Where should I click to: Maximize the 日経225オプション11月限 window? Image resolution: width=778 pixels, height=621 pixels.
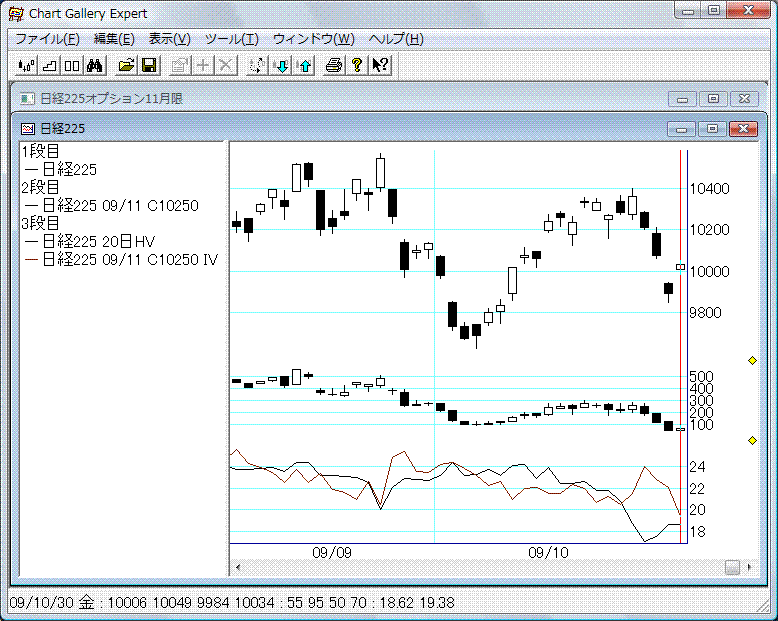coord(712,99)
